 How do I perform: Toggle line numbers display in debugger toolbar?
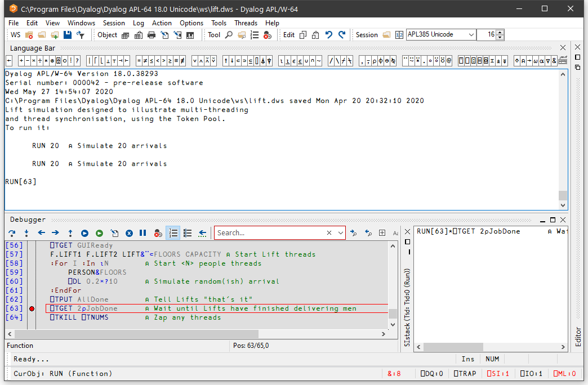pos(173,232)
